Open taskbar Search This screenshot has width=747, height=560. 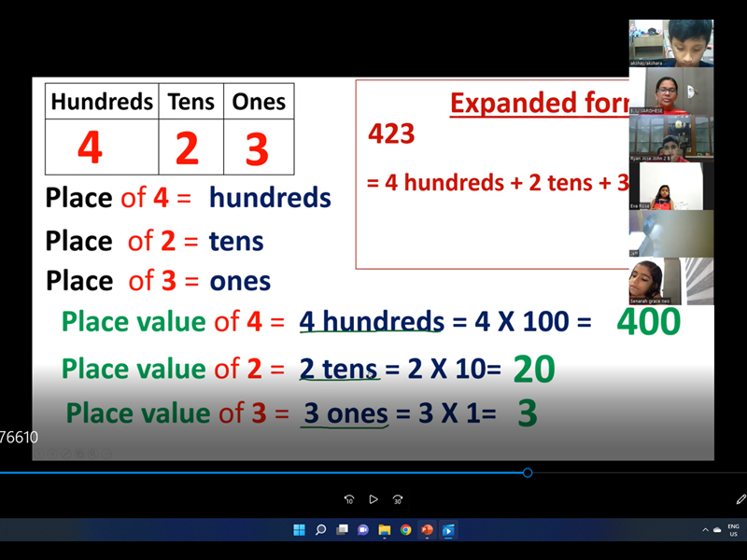(x=320, y=530)
